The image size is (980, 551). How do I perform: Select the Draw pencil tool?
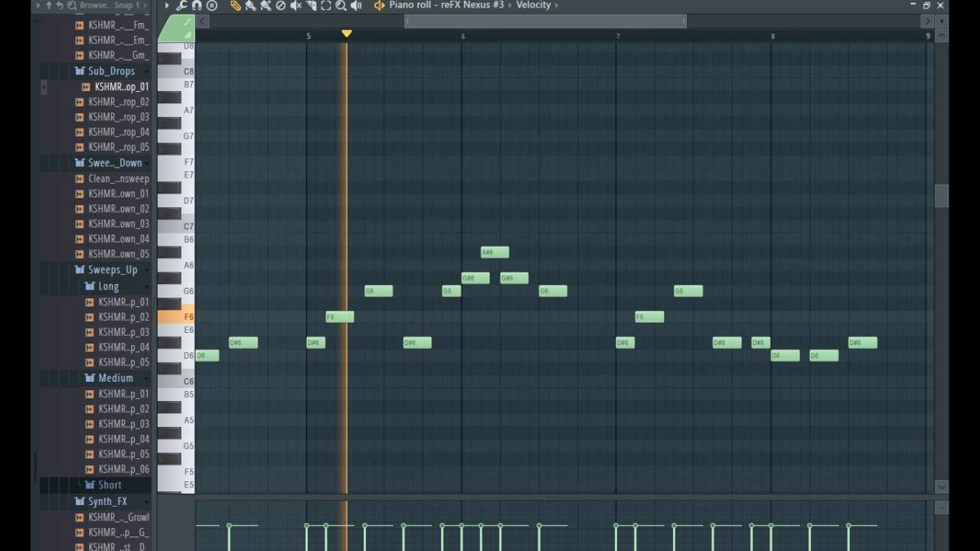[x=235, y=5]
